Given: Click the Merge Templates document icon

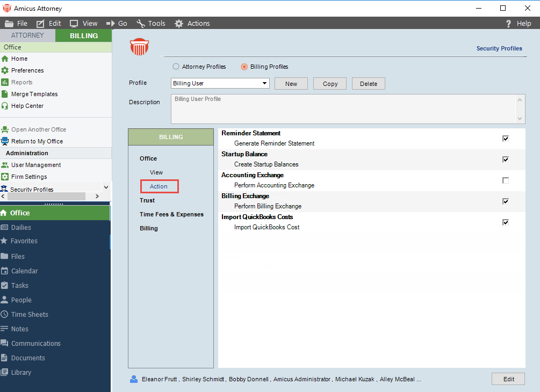Looking at the screenshot, I should tap(5, 94).
